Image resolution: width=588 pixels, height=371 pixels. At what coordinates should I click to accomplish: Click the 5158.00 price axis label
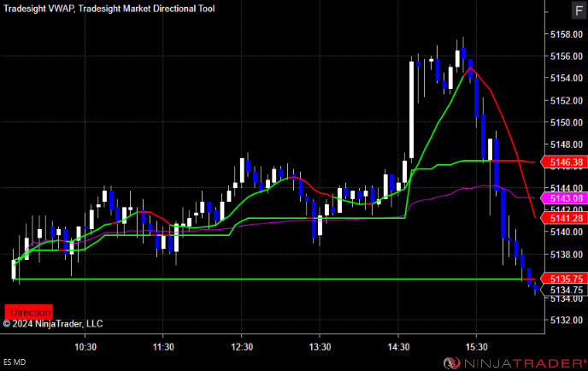pos(567,34)
